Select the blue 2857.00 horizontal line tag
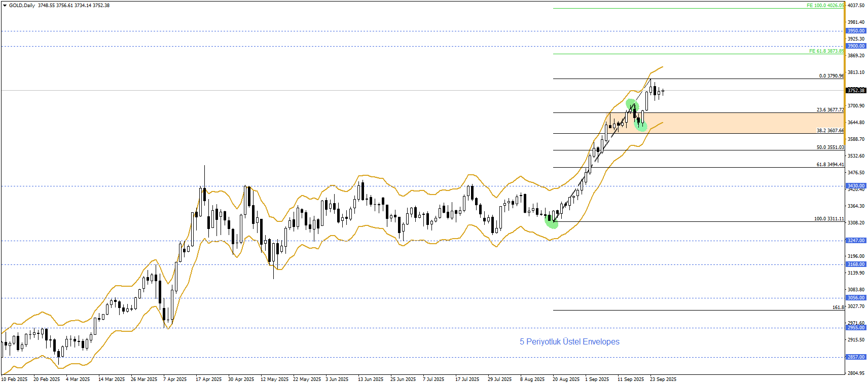This screenshot has width=868, height=385. point(856,357)
